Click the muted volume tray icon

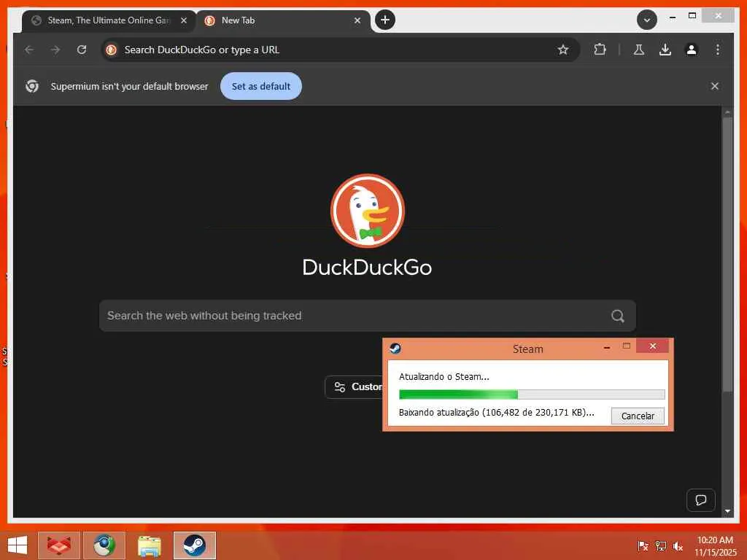pyautogui.click(x=678, y=545)
